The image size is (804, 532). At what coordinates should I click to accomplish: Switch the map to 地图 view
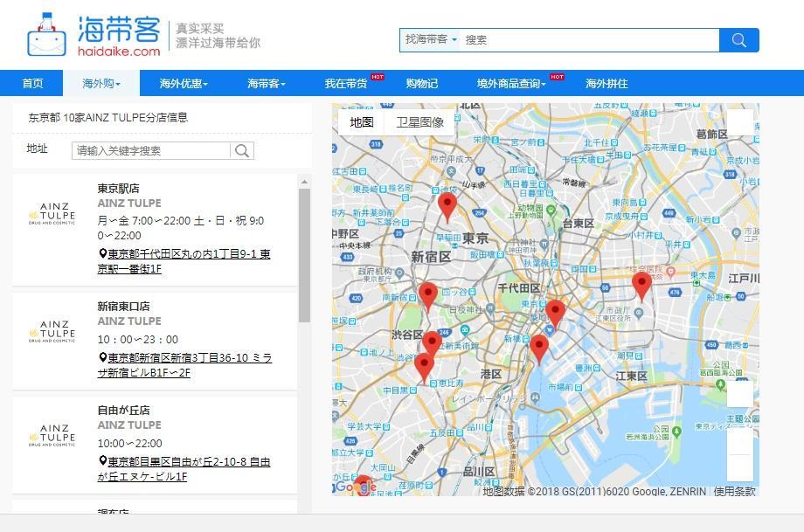[362, 122]
